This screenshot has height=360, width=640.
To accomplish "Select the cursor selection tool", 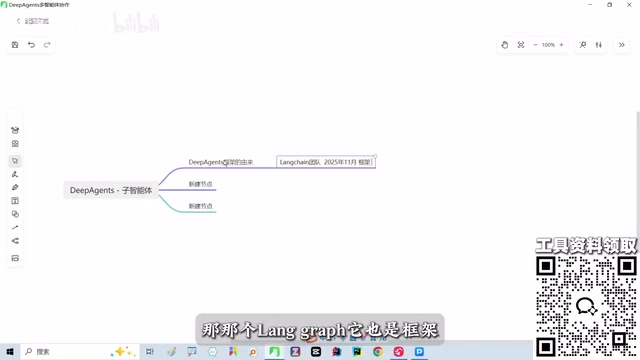I will tap(15, 161).
